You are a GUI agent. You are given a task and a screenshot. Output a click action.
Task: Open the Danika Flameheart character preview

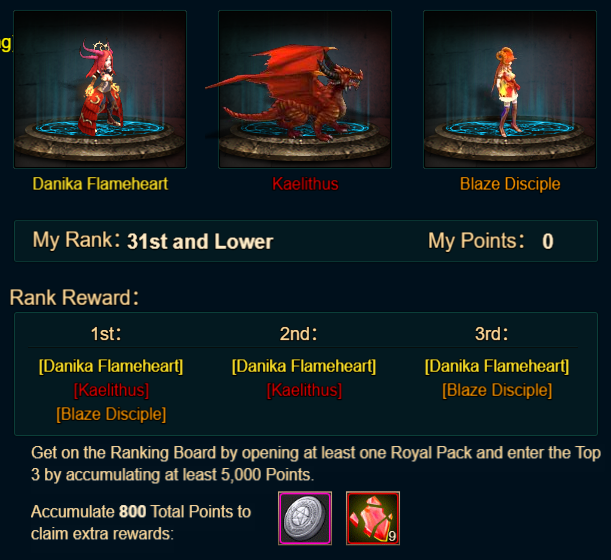tap(100, 90)
